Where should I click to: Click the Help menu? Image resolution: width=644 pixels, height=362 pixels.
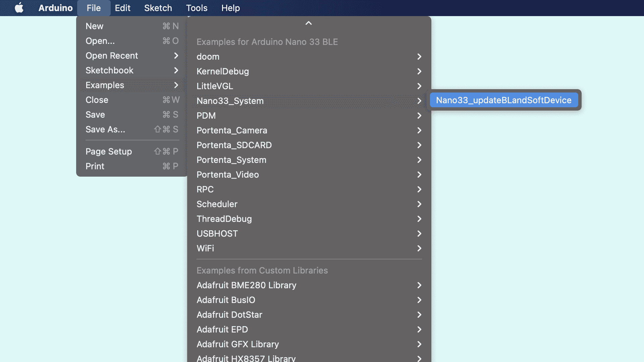coord(230,8)
